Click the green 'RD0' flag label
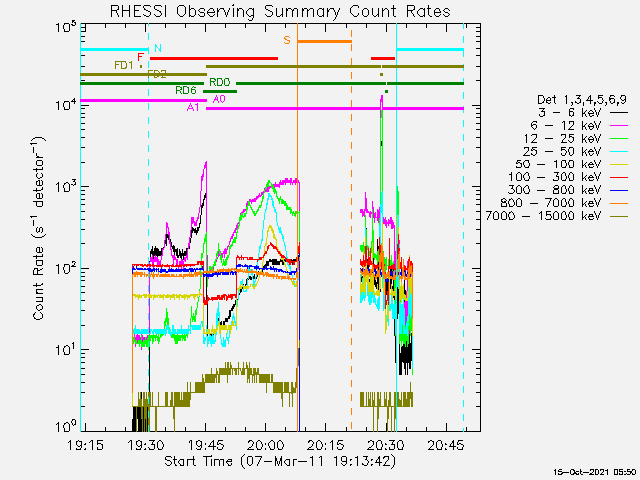This screenshot has height=480, width=640. click(x=220, y=82)
